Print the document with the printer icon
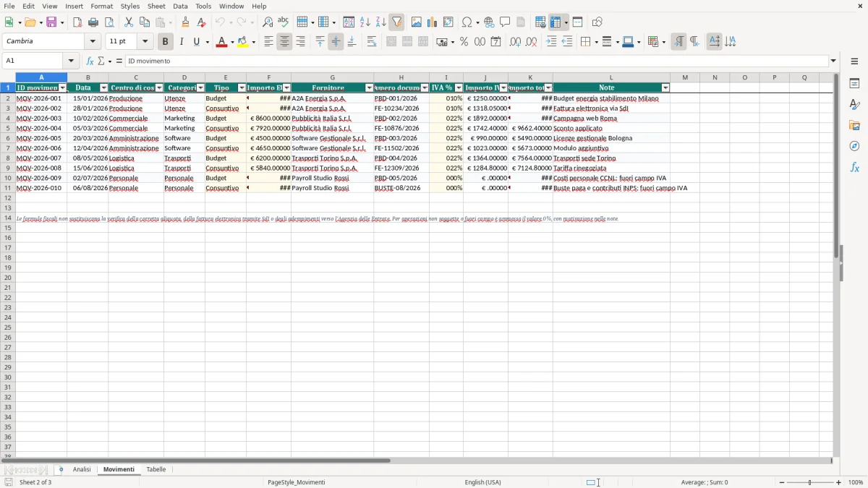 click(x=93, y=22)
